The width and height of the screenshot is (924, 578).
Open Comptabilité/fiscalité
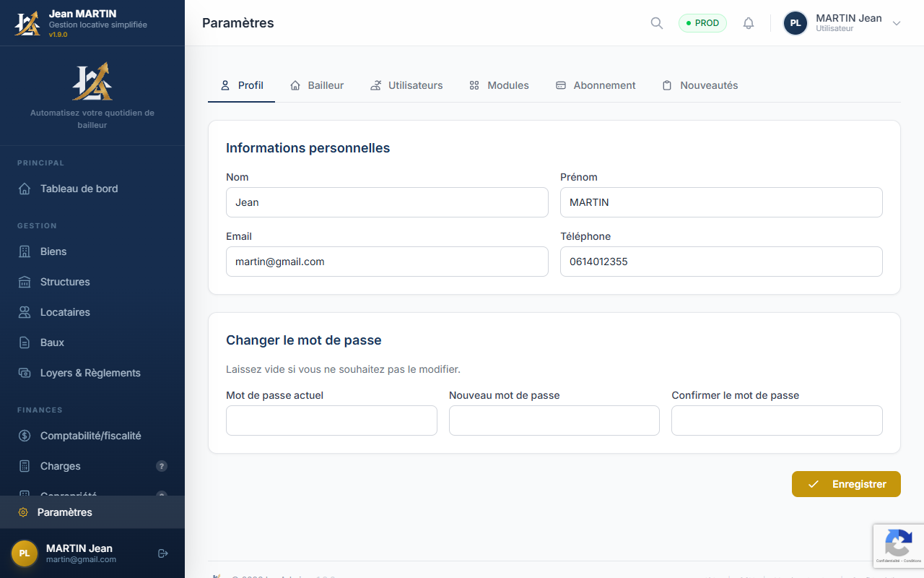tap(90, 436)
